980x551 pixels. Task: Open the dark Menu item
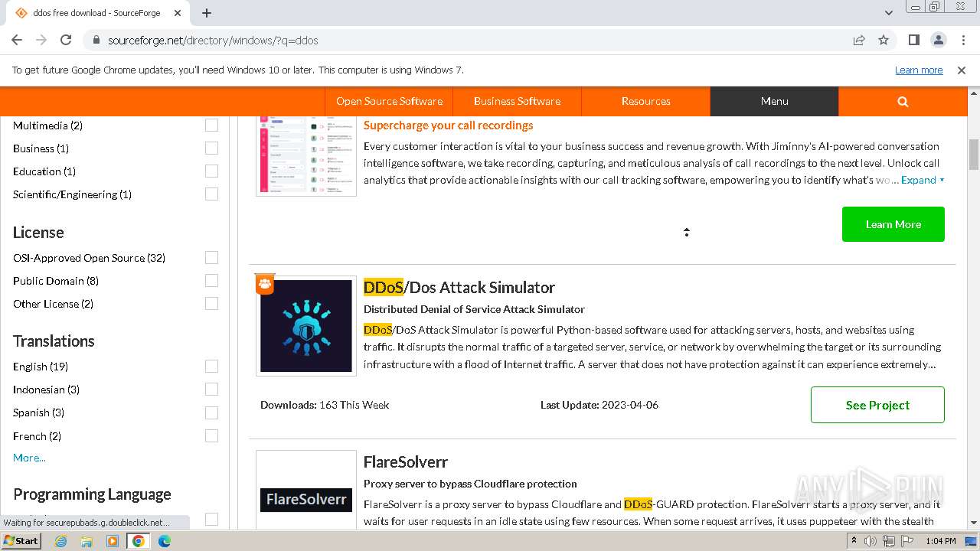(x=774, y=101)
